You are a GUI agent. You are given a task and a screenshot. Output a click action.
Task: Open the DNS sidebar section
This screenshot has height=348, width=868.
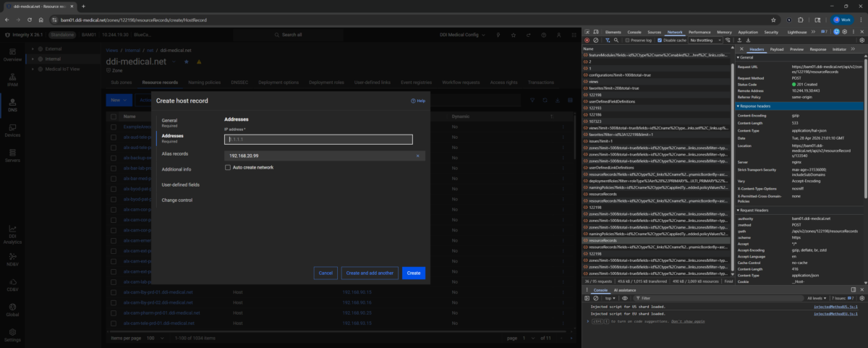point(12,105)
